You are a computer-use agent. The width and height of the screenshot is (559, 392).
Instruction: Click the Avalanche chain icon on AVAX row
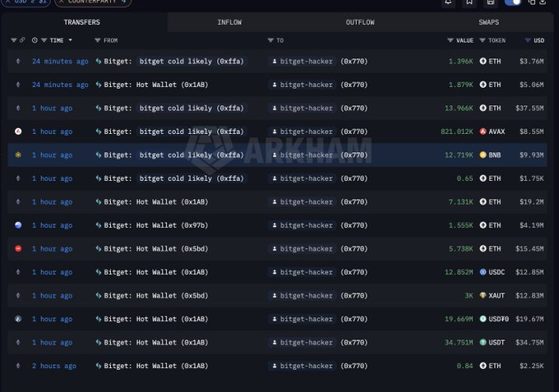[x=18, y=131]
